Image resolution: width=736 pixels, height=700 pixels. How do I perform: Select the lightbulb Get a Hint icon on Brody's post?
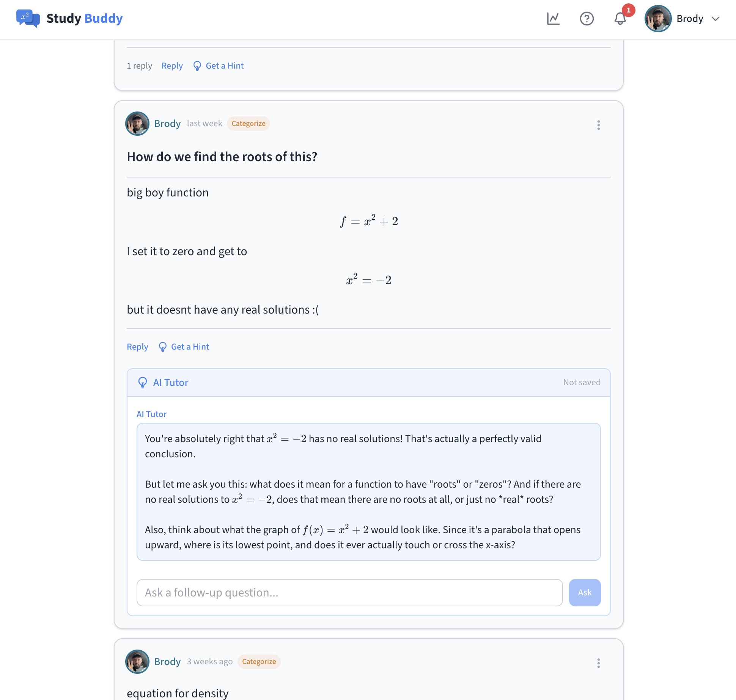(x=163, y=347)
